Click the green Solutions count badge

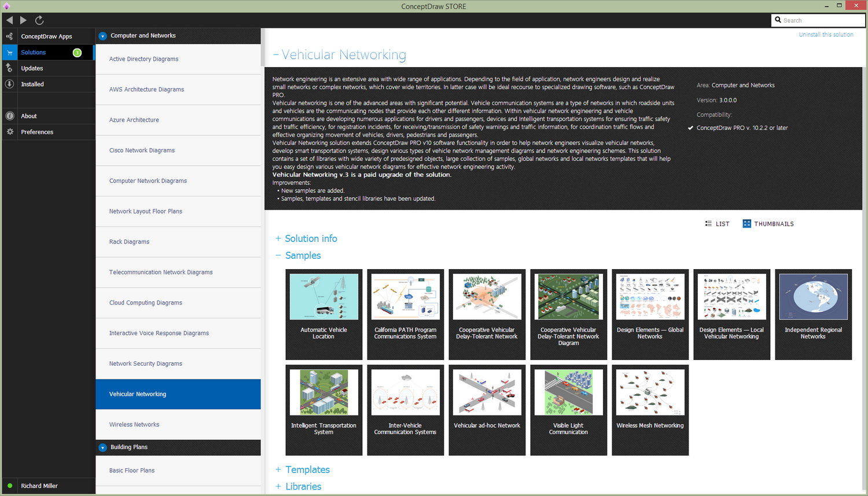click(x=77, y=53)
